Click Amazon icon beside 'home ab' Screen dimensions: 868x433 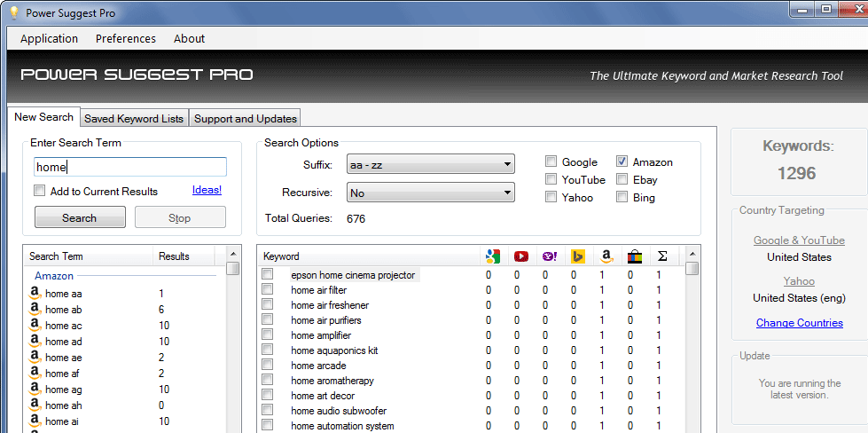pyautogui.click(x=35, y=310)
